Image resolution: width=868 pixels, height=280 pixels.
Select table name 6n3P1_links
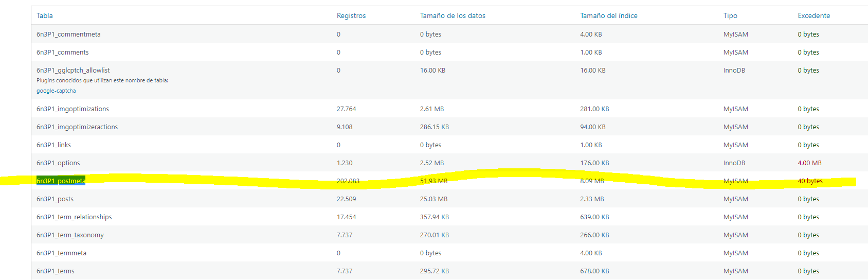(53, 145)
